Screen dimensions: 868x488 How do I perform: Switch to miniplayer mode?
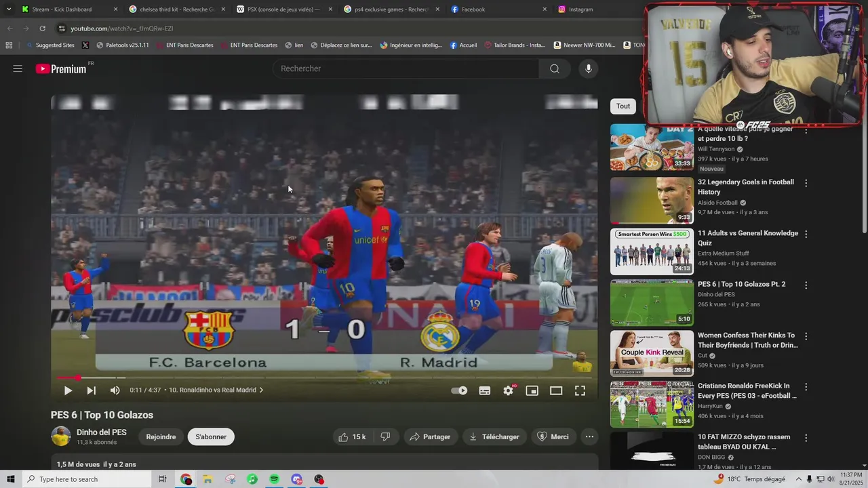coord(532,390)
